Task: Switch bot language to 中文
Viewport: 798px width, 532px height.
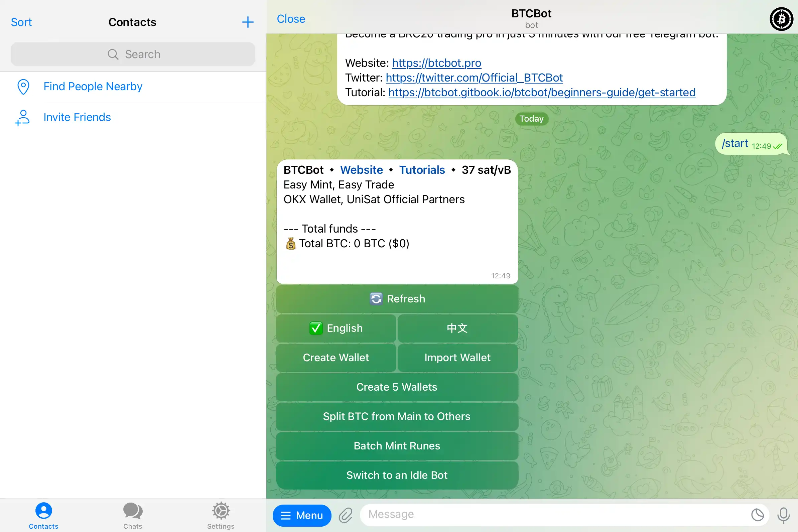Action: click(x=457, y=328)
